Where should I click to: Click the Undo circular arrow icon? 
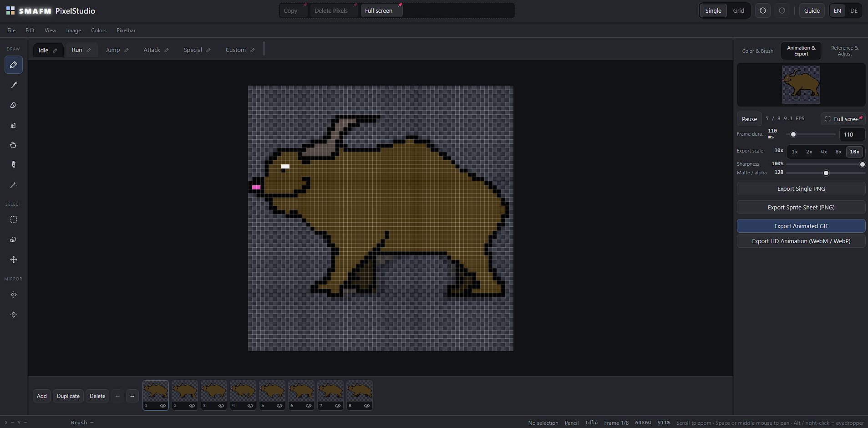tap(763, 10)
